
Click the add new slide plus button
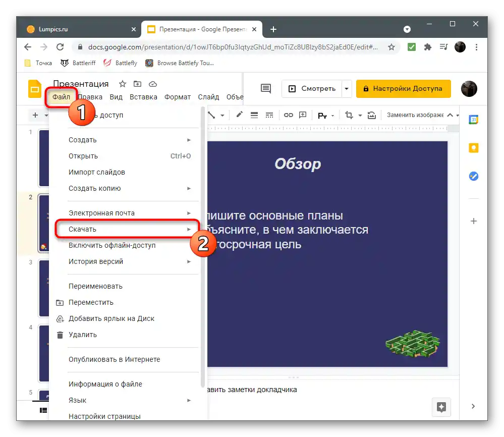coord(35,115)
